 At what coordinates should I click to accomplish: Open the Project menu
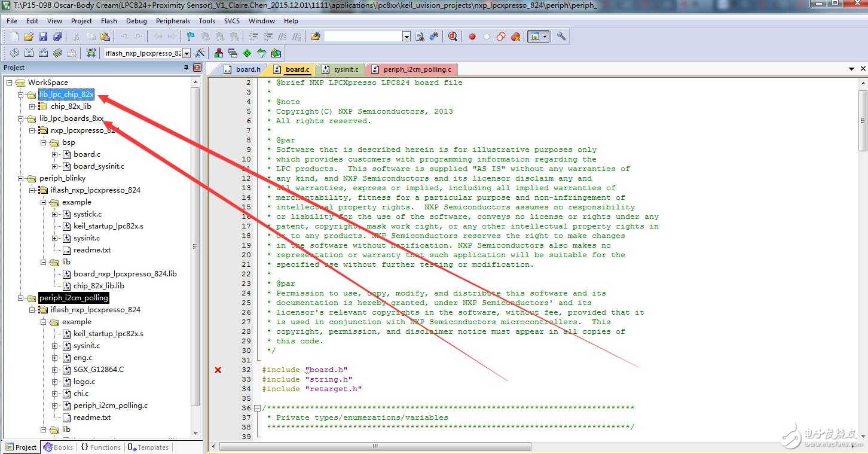pyautogui.click(x=81, y=21)
